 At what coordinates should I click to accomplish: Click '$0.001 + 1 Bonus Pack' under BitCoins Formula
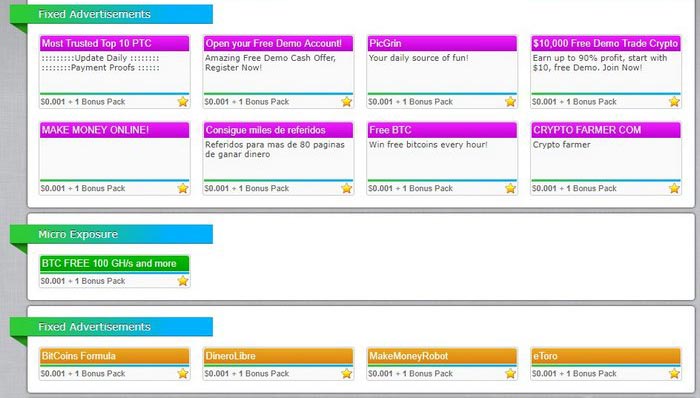coord(83,373)
